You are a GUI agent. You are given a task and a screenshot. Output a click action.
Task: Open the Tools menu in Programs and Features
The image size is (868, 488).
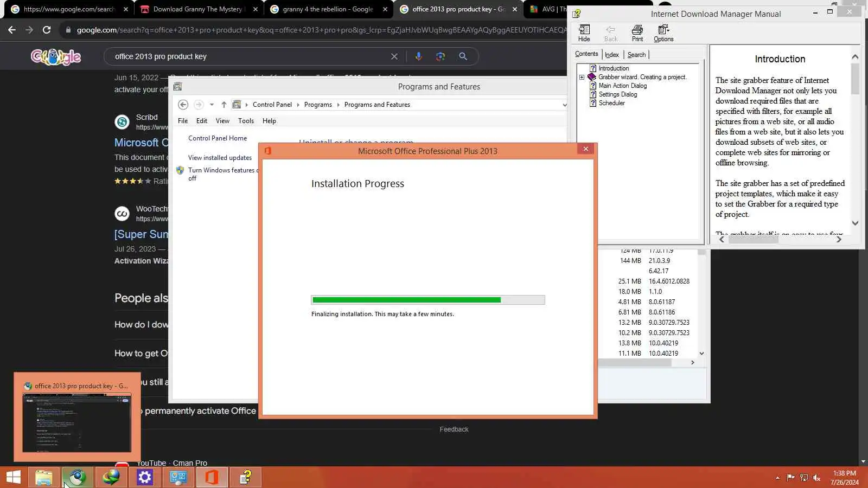click(246, 121)
